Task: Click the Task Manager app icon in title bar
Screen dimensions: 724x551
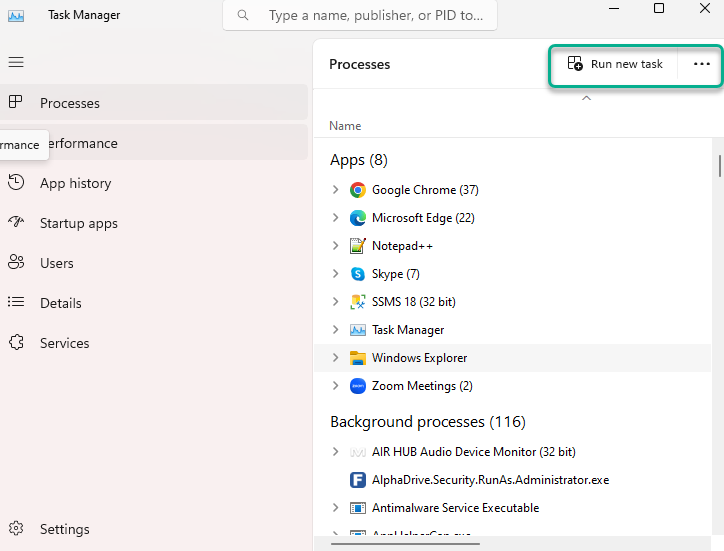Action: click(16, 16)
